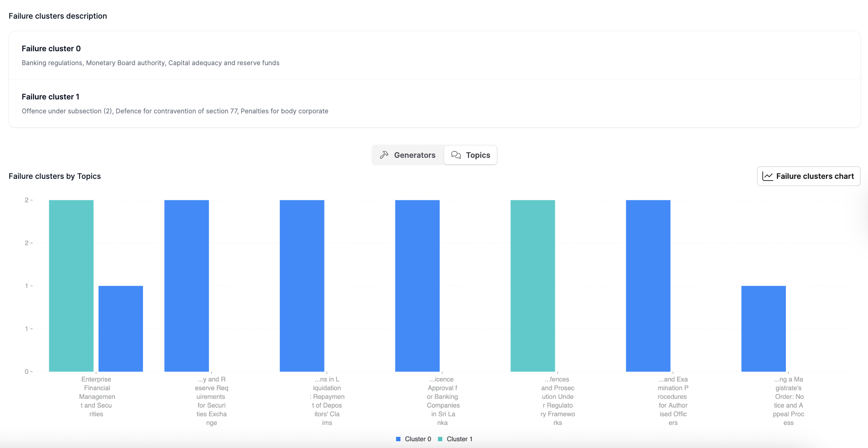Toggle Cluster 1 legend label

[459, 439]
